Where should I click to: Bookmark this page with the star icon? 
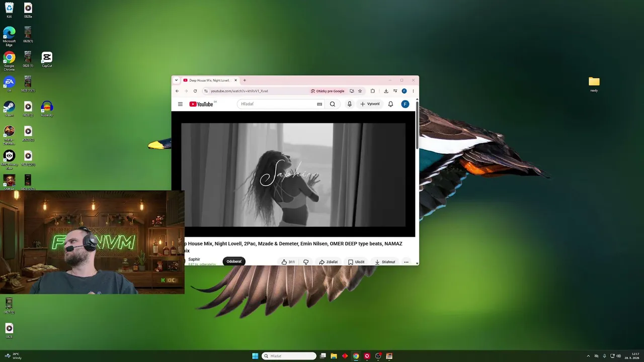(360, 91)
